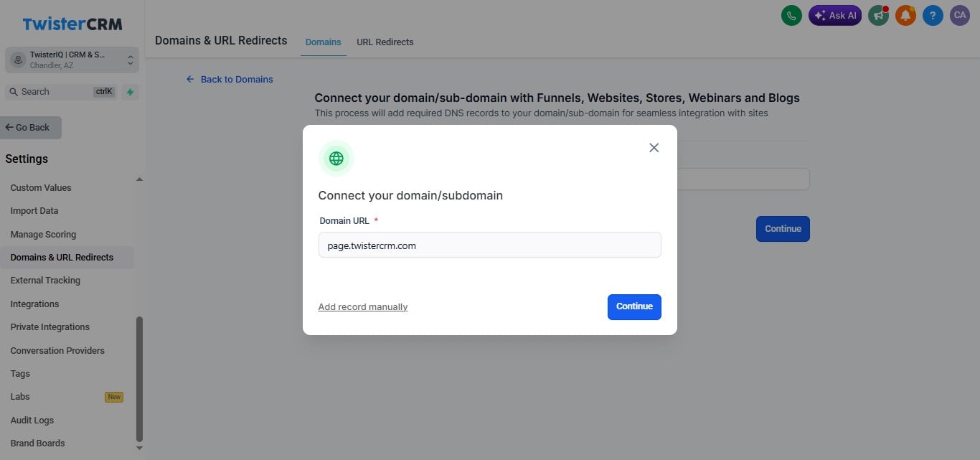Switch to the URL Redirects tab
The width and height of the screenshot is (980, 460).
(385, 42)
